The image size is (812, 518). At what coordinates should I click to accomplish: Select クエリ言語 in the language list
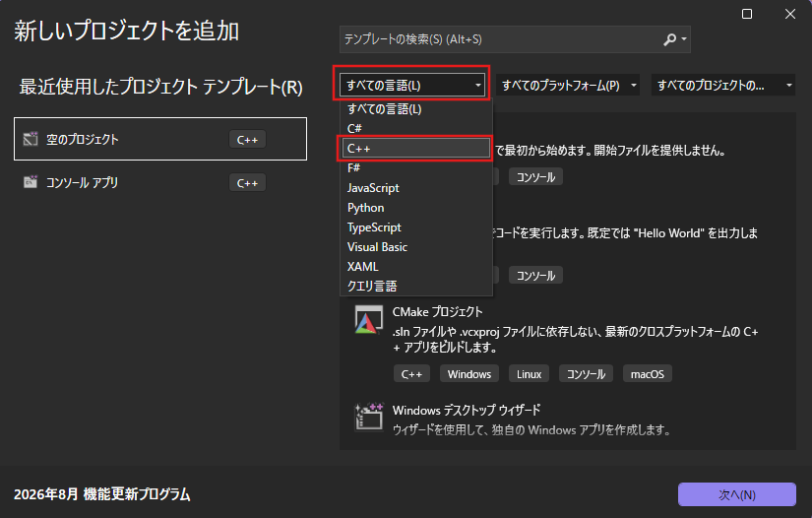(x=415, y=286)
